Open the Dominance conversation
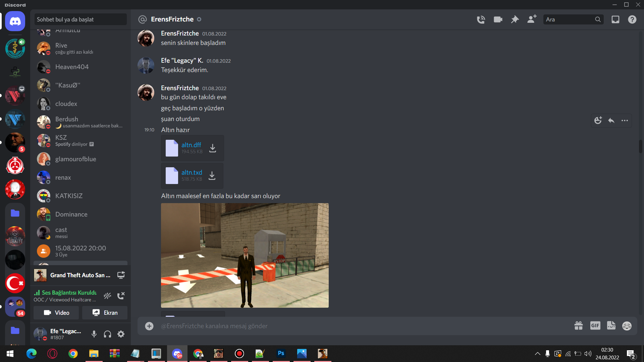The height and width of the screenshot is (362, 644). (x=80, y=214)
